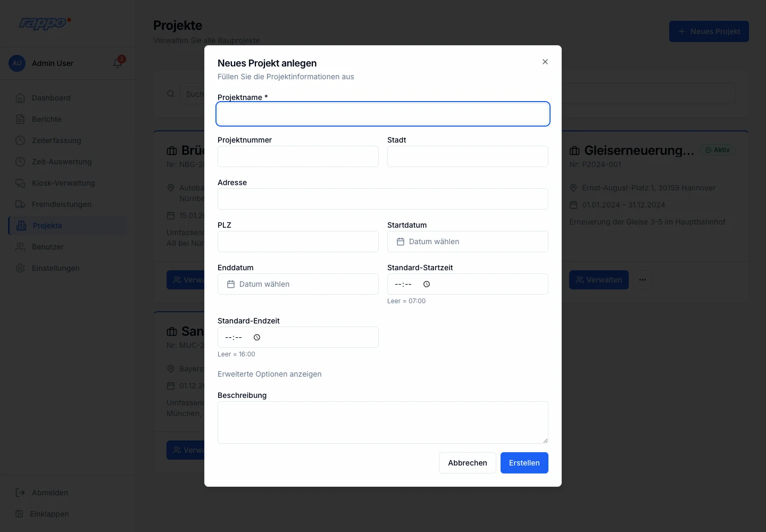Click the Aktiv status badge
This screenshot has width=766, height=532.
(x=718, y=150)
